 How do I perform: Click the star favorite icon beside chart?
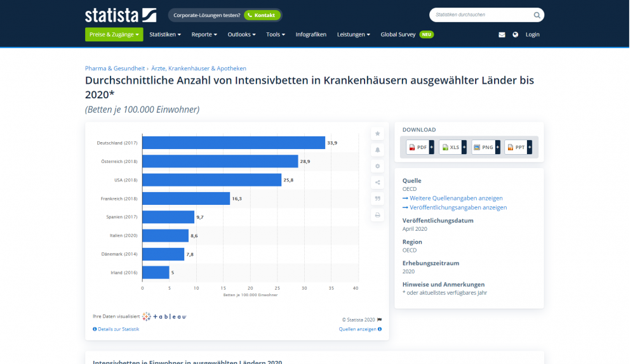click(x=378, y=134)
